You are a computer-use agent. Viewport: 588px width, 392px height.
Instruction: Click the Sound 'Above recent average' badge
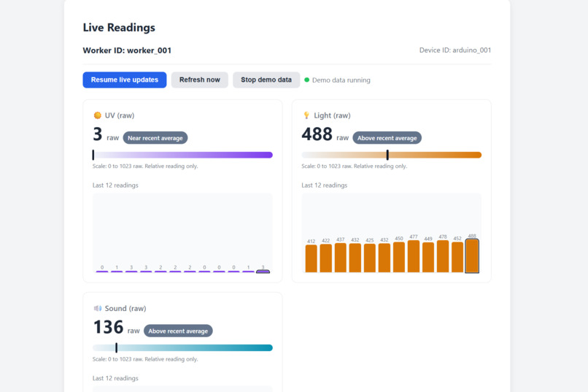178,331
